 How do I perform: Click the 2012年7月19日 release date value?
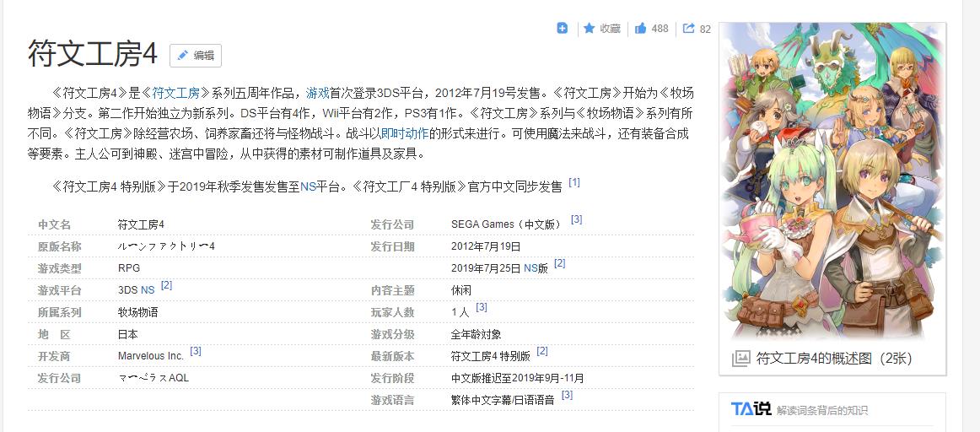[486, 247]
